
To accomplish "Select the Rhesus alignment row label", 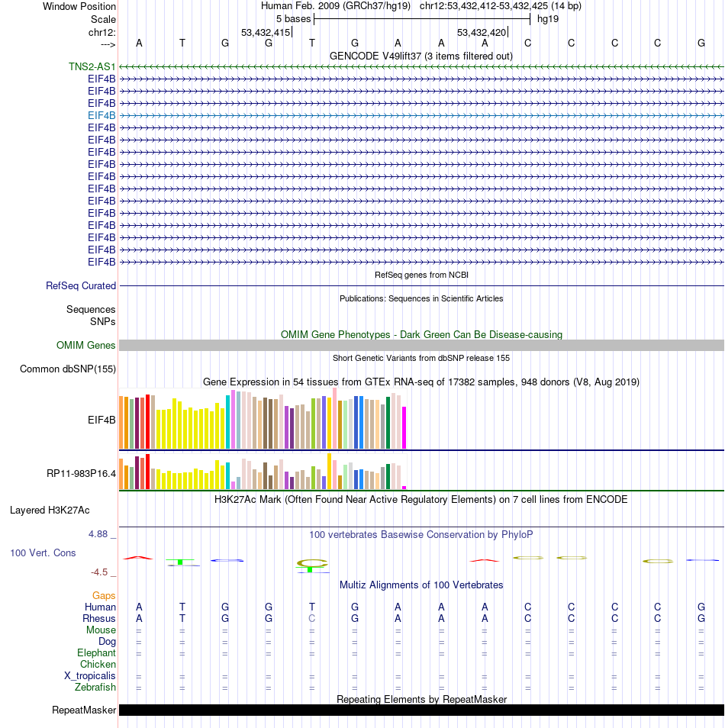I will click(99, 619).
